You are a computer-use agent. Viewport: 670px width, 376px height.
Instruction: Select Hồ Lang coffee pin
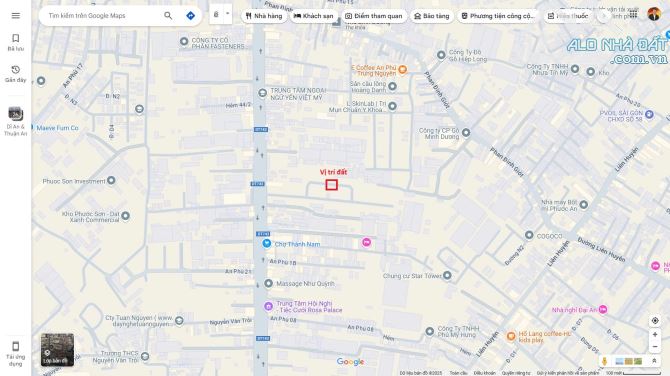511,336
